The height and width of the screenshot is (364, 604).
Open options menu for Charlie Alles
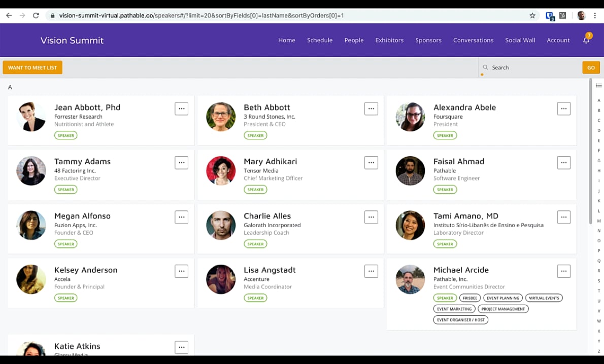click(x=371, y=217)
